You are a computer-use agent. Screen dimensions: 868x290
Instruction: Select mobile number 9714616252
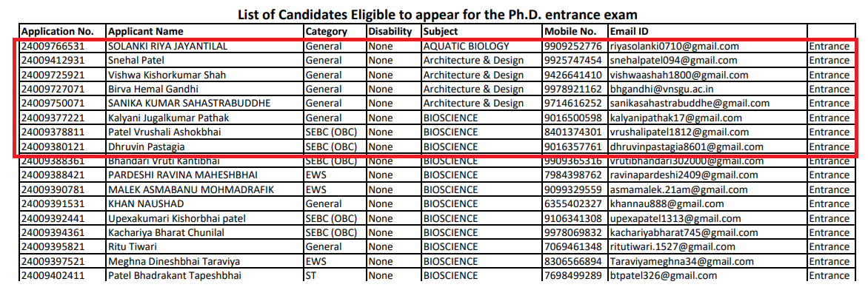point(573,104)
